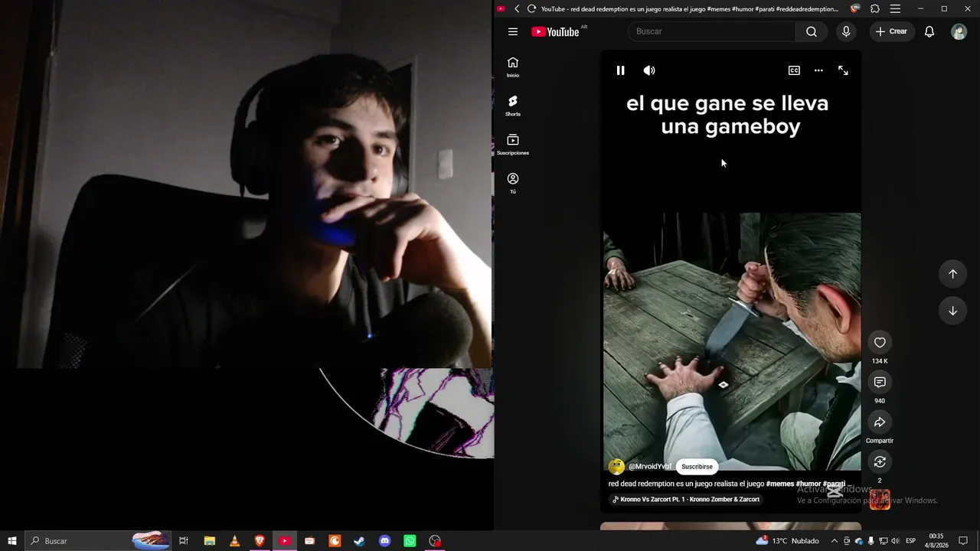Open File Explorer from the taskbar
This screenshot has width=980, height=551.
pyautogui.click(x=209, y=541)
